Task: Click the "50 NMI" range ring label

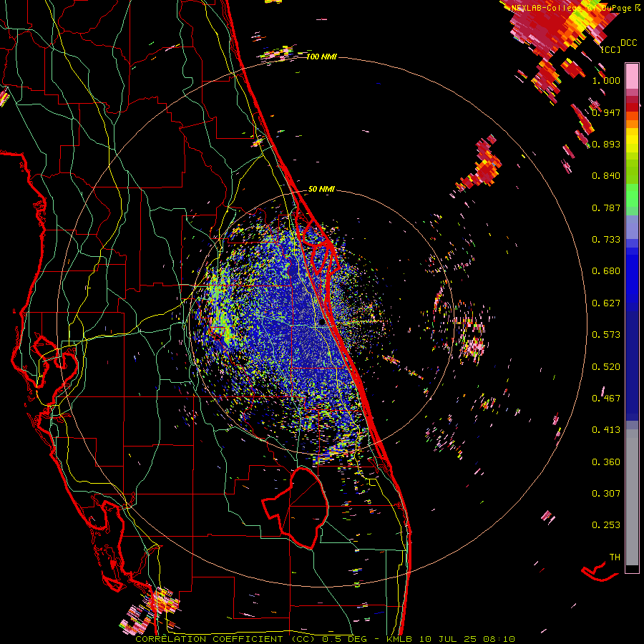Action: point(321,190)
